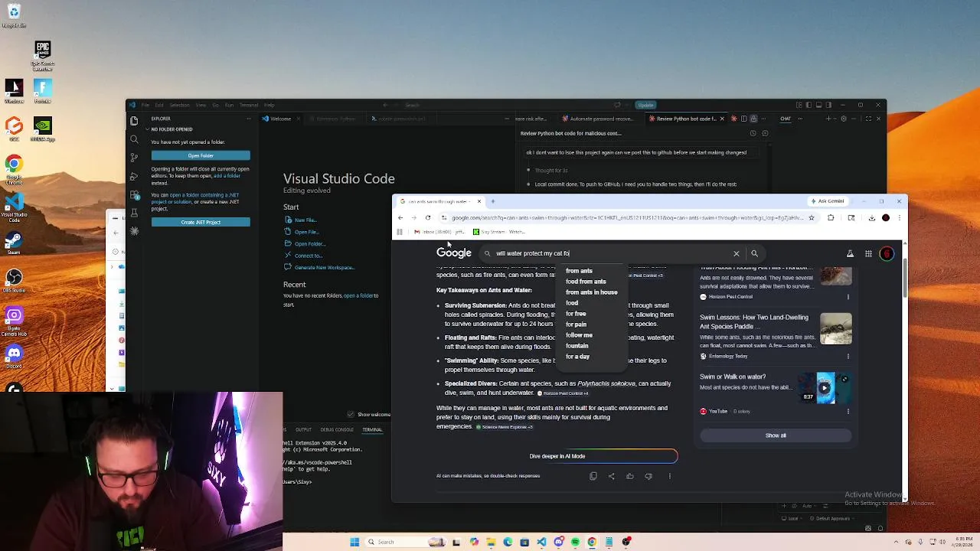Open options for Entomology Today result
This screenshot has width=980, height=551.
coord(848,356)
